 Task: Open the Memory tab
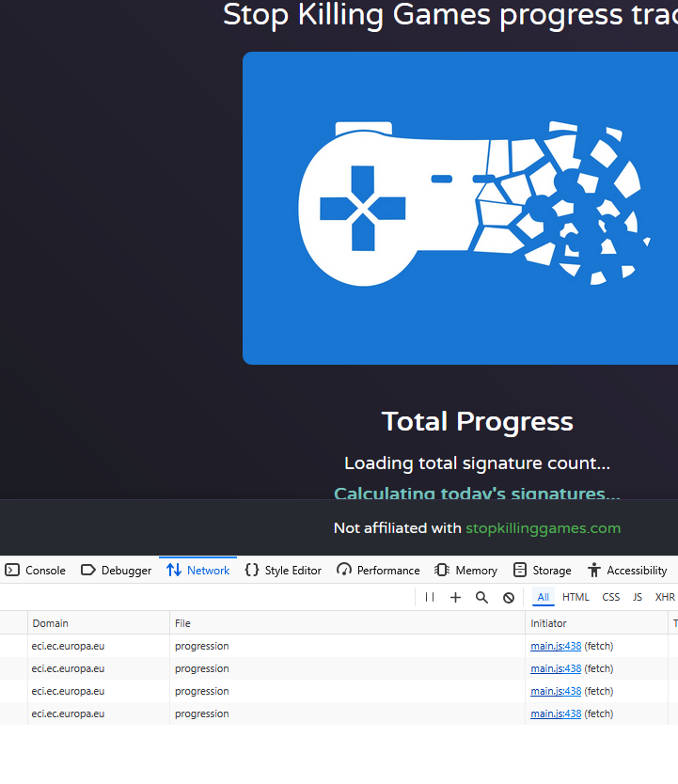click(x=466, y=570)
